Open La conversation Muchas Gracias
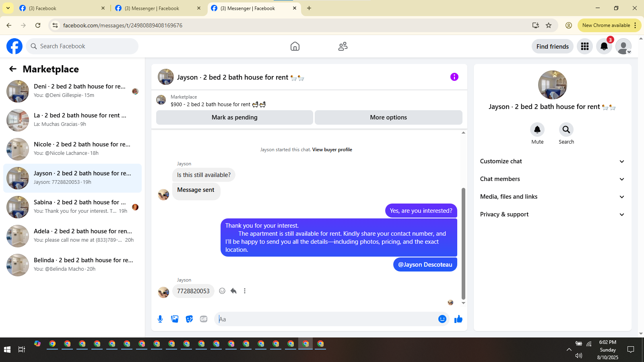644x362 pixels. (72, 120)
